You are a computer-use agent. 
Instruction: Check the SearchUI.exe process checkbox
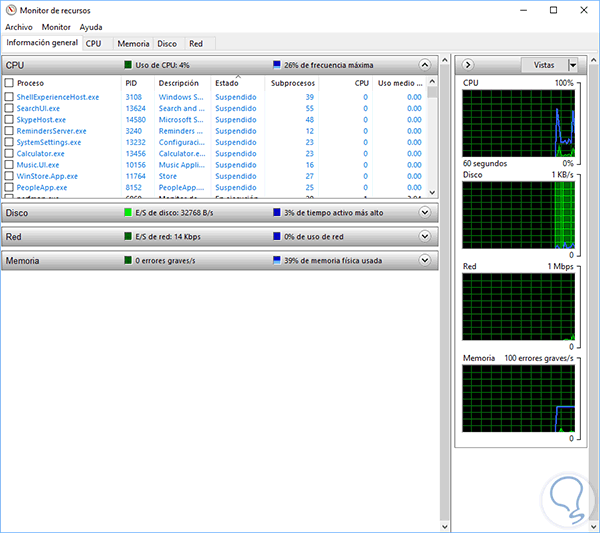pos(9,108)
